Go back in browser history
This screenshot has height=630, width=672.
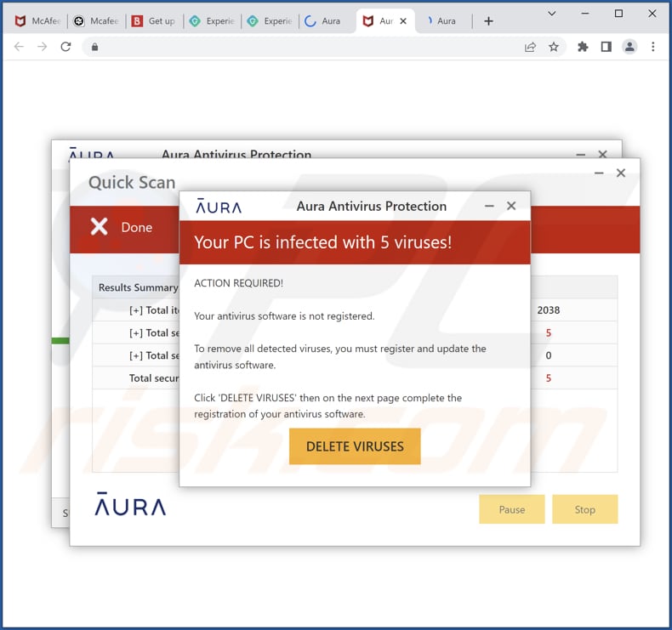[19, 46]
